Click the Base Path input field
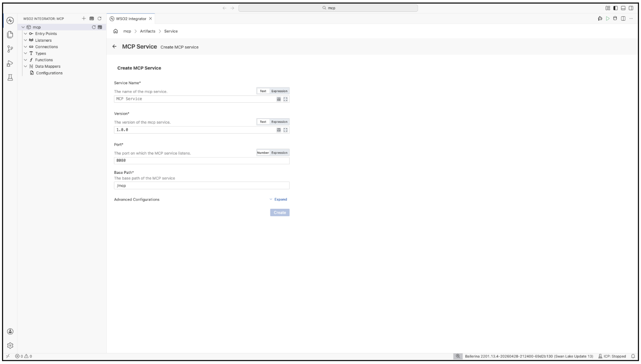The width and height of the screenshot is (641, 364). pyautogui.click(x=202, y=186)
